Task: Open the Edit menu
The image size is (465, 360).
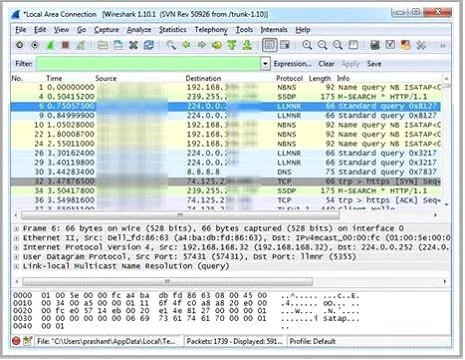Action: tap(40, 30)
